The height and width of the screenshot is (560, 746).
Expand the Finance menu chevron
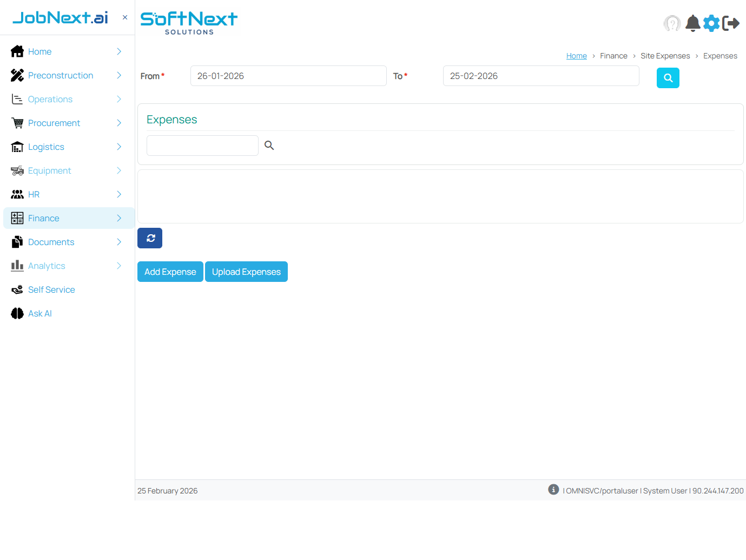[118, 218]
